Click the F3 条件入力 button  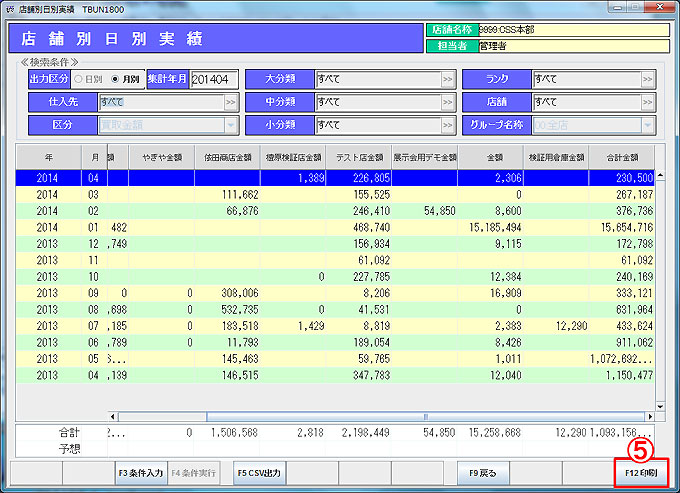point(139,472)
